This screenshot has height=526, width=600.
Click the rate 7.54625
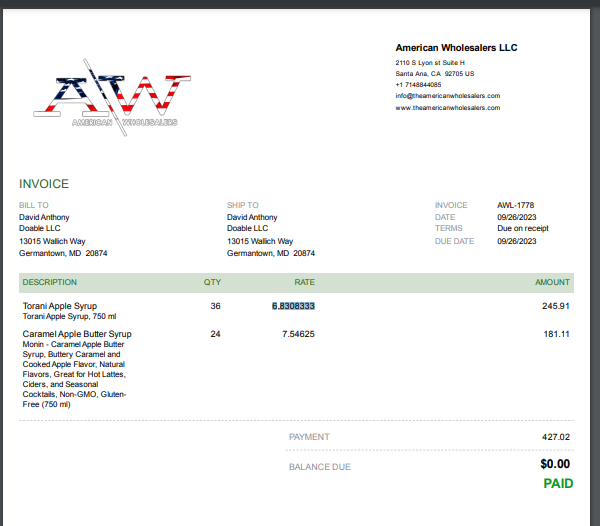click(x=298, y=334)
